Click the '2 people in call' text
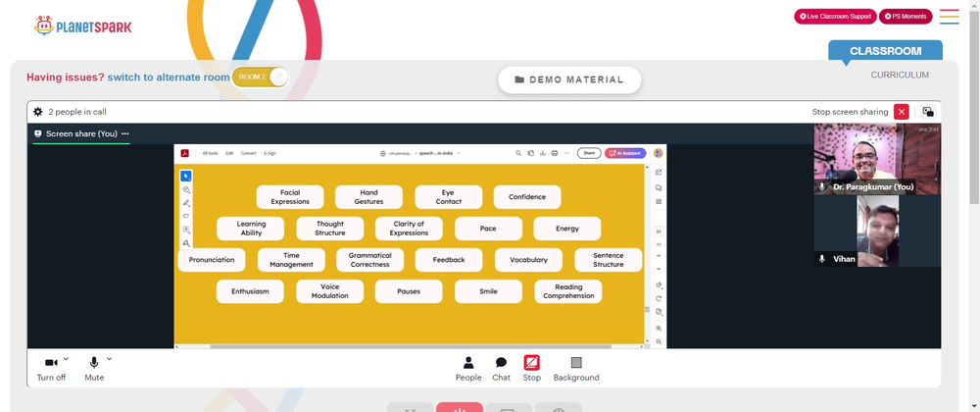This screenshot has width=980, height=412. (x=77, y=112)
